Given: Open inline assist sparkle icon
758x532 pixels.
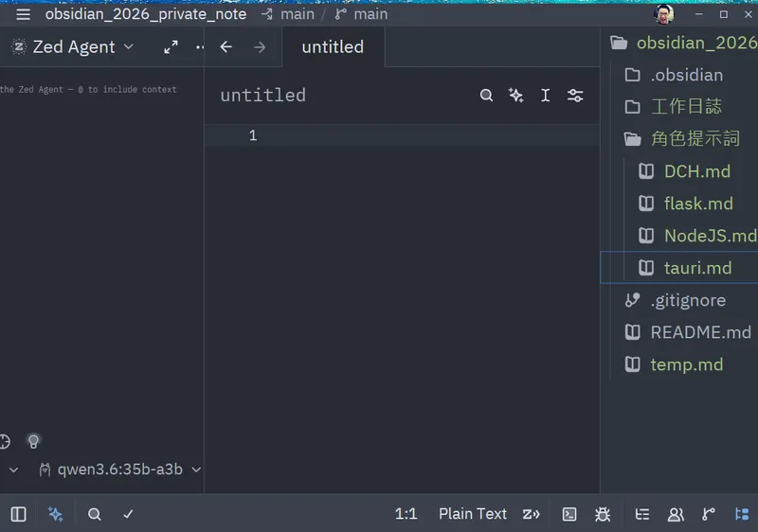Looking at the screenshot, I should click(515, 95).
